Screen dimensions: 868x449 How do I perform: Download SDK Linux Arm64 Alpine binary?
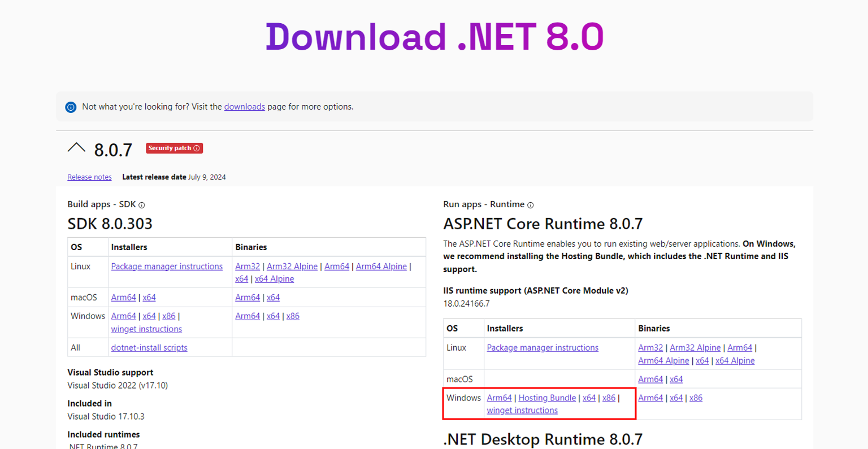pyautogui.click(x=381, y=267)
